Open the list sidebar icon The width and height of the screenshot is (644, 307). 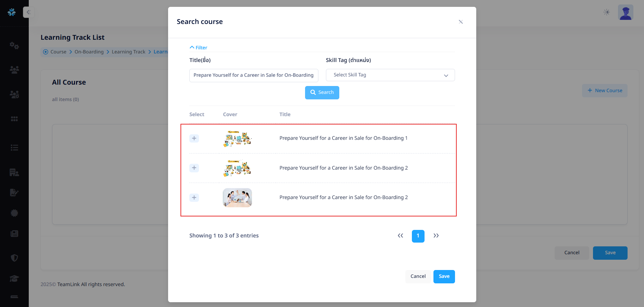[x=14, y=148]
